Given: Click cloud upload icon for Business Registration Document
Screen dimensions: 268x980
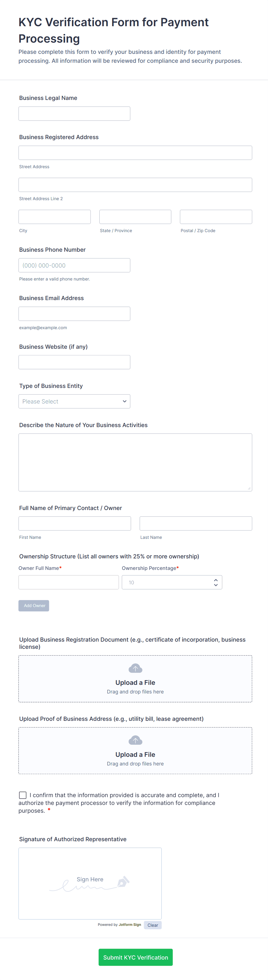Looking at the screenshot, I should coord(135,668).
